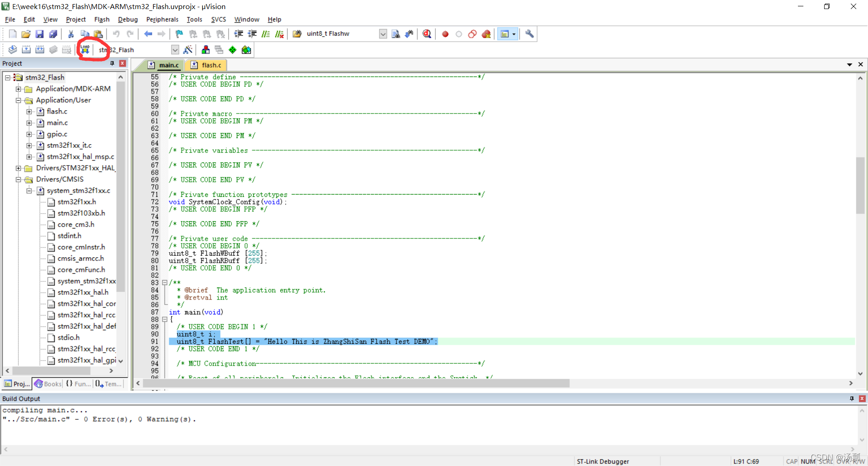Collapse system_stm32f1xx.c include list
Screen dimensions: 868x466
[29, 190]
